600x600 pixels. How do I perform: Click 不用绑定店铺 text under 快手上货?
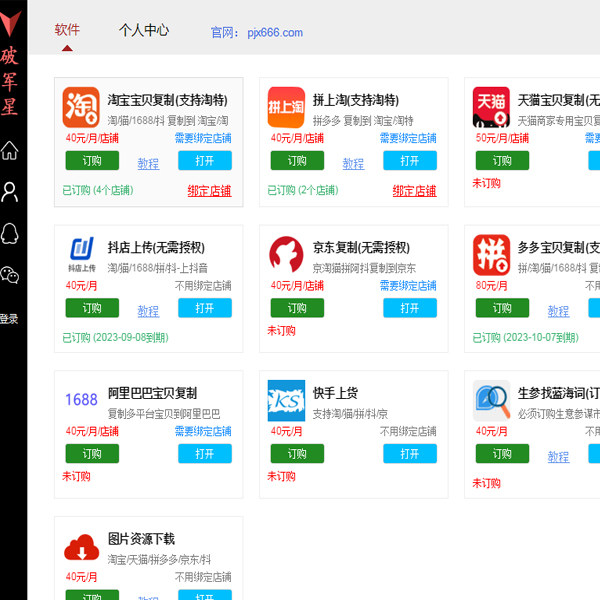coord(408,432)
